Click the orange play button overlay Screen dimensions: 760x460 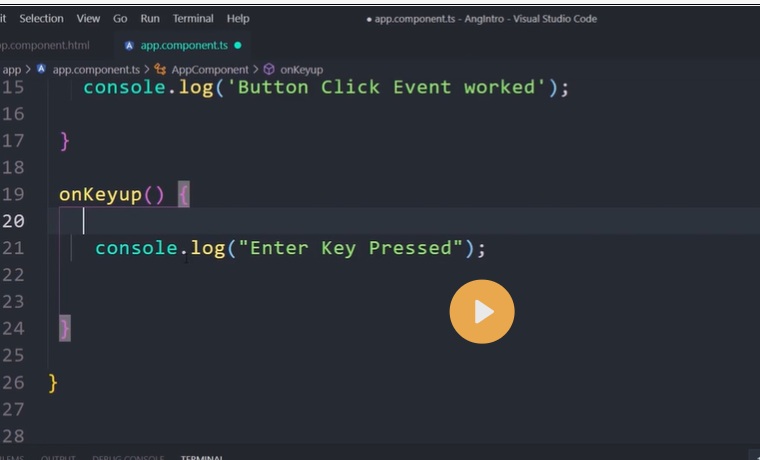(x=482, y=312)
